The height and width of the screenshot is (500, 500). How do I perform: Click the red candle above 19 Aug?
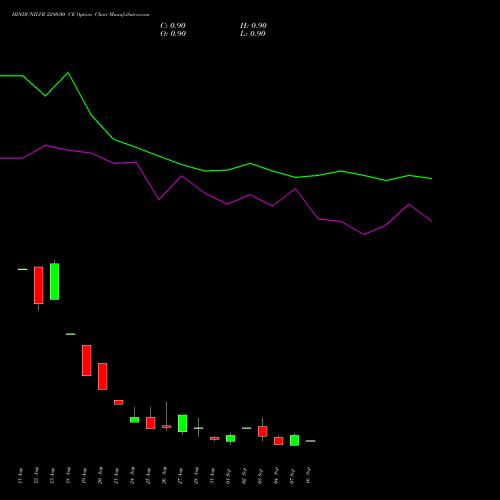(x=87, y=361)
